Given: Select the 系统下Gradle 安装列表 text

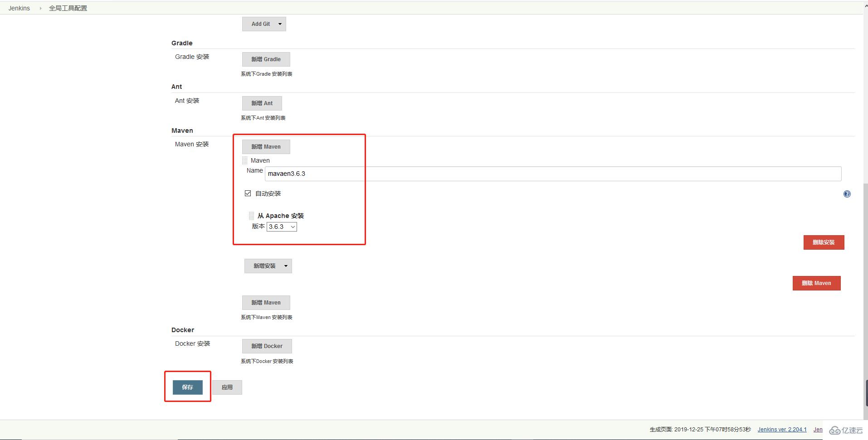Looking at the screenshot, I should pos(266,74).
